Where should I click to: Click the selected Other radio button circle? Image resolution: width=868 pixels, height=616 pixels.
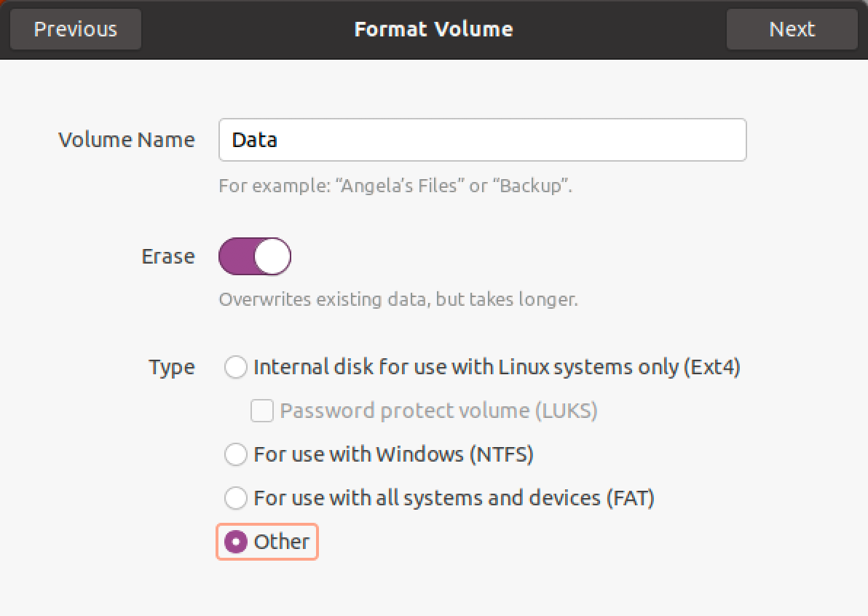tap(236, 542)
